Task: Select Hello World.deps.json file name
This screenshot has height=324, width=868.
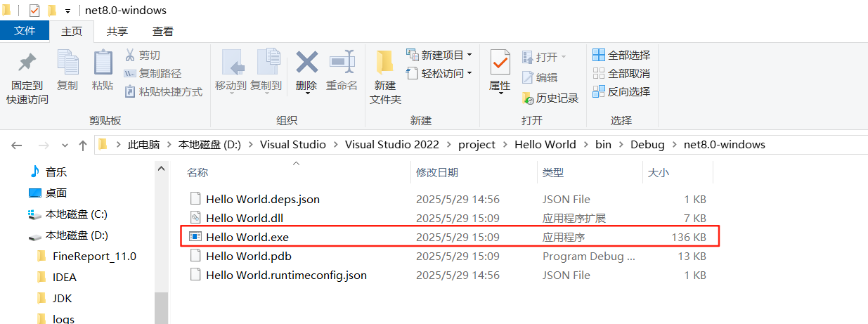Action: coord(263,199)
